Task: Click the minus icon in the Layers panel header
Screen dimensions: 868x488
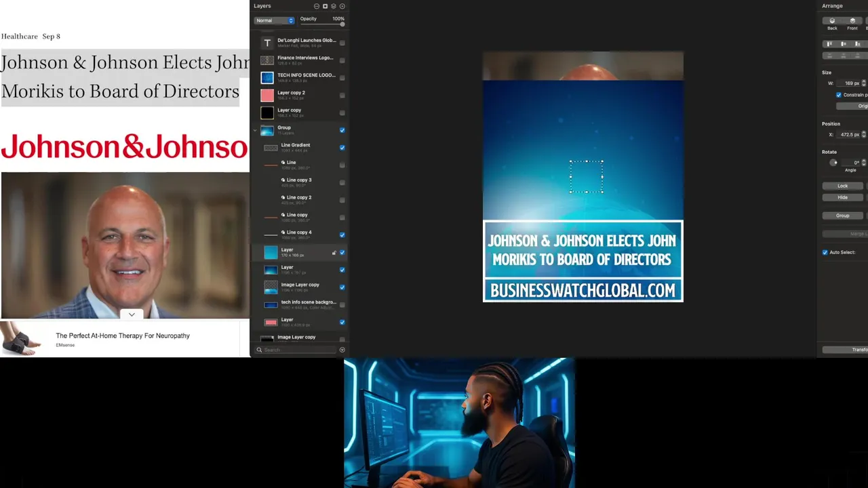Action: [317, 6]
